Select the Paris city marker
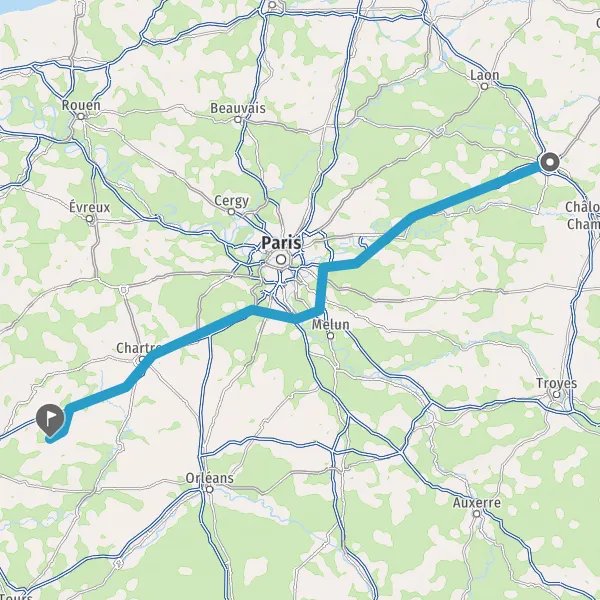This screenshot has height=600, width=600. [x=281, y=259]
